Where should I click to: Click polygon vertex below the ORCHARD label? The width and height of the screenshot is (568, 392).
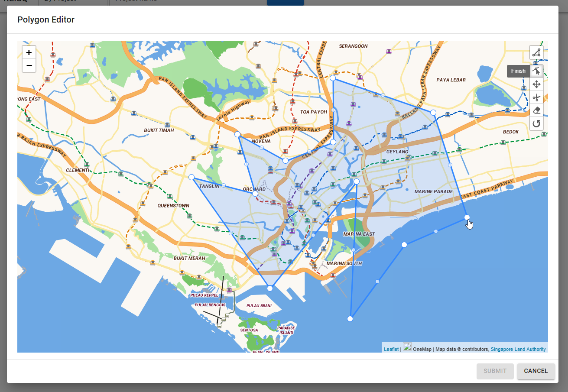[255, 194]
